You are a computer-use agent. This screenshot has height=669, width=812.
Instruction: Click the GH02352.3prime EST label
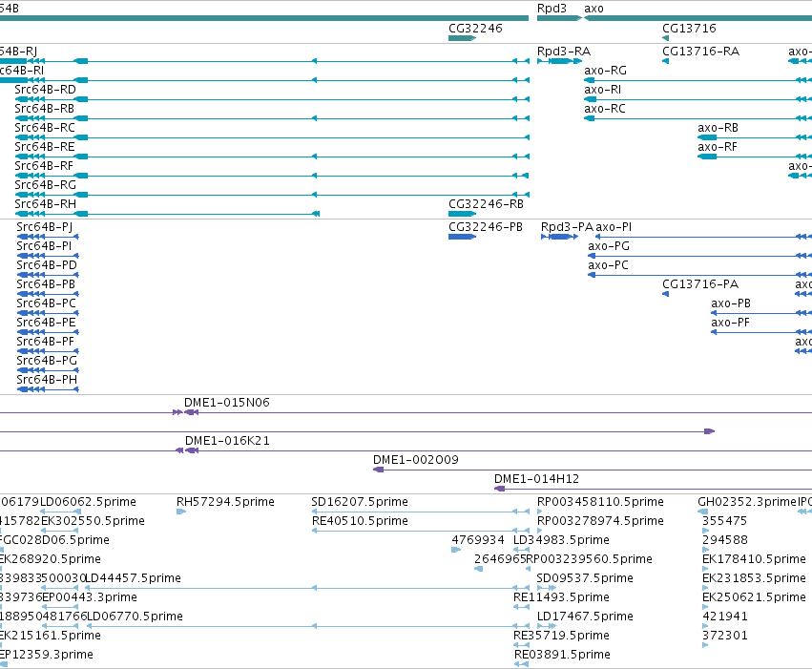click(x=747, y=502)
